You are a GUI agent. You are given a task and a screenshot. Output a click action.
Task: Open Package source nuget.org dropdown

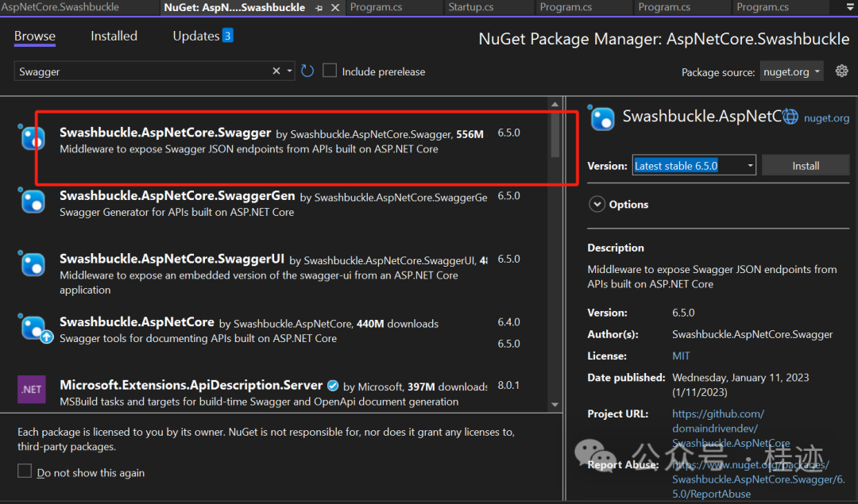click(791, 71)
